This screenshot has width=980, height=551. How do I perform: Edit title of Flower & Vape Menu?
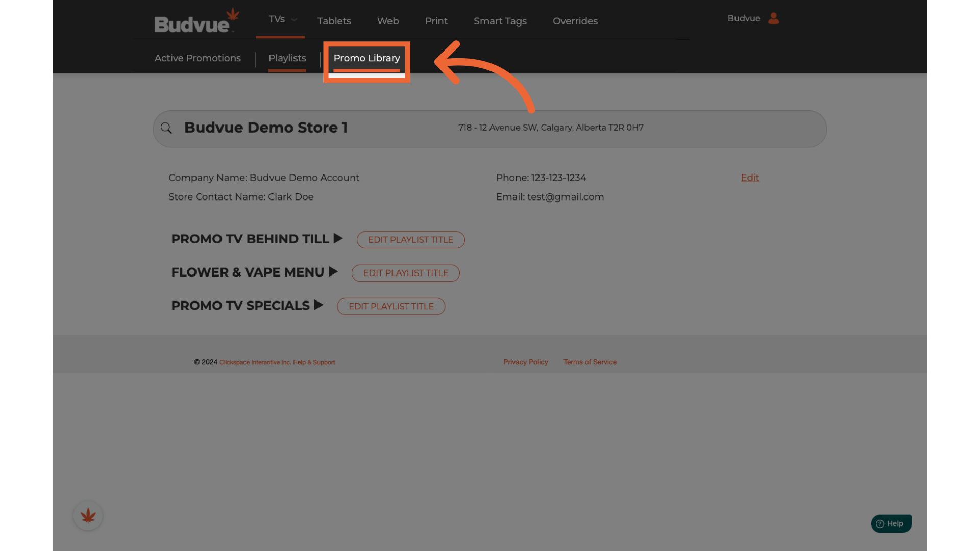click(405, 273)
